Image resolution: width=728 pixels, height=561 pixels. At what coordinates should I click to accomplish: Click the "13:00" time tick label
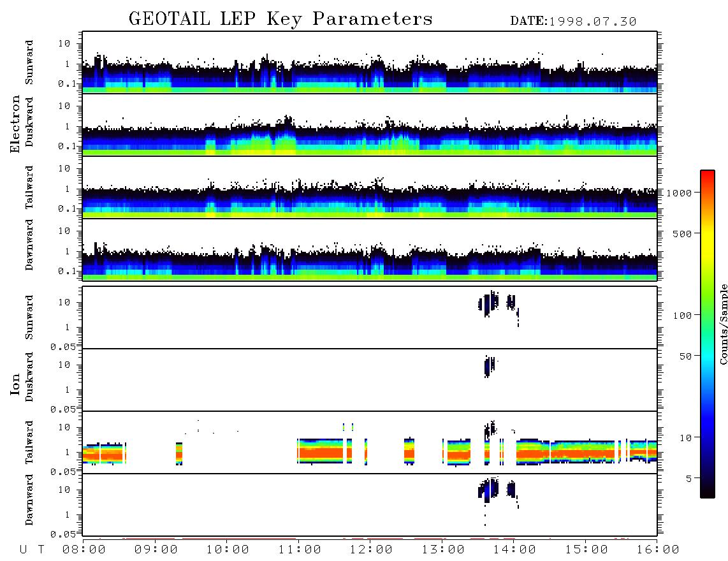click(443, 550)
